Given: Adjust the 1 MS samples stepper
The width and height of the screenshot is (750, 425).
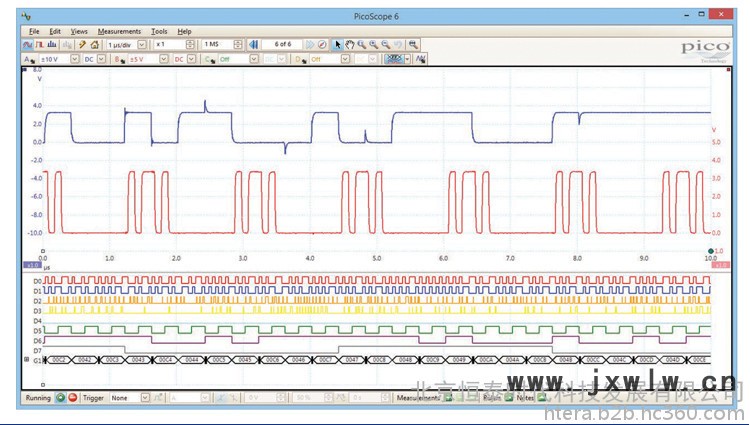Looking at the screenshot, I should coord(238,44).
